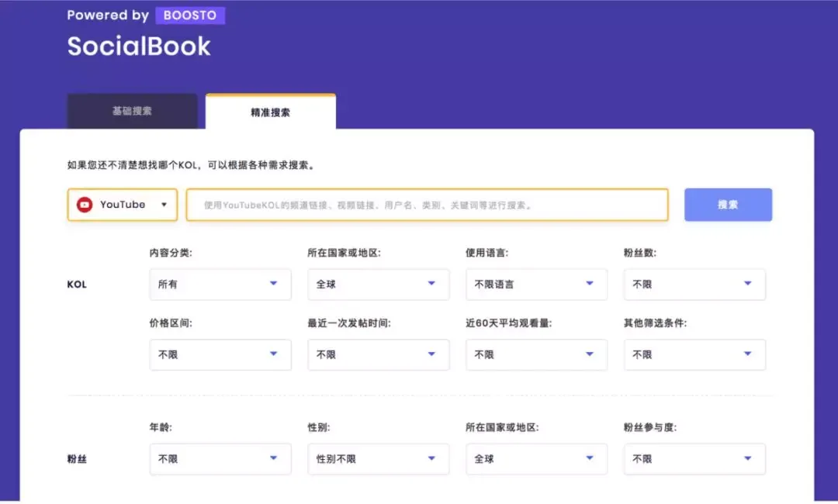The height and width of the screenshot is (504, 838).
Task: Expand the 粉丝数 dropdown
Action: 694,284
